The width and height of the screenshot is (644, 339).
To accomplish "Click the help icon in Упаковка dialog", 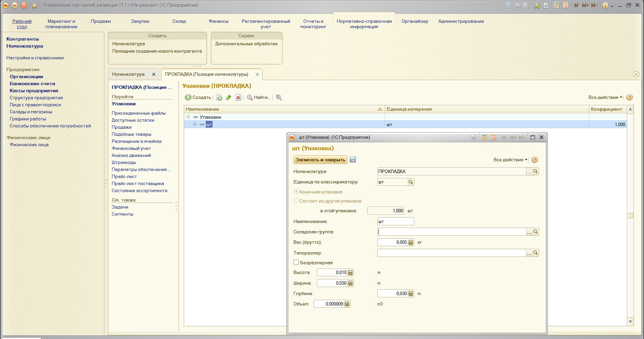I will pos(535,160).
